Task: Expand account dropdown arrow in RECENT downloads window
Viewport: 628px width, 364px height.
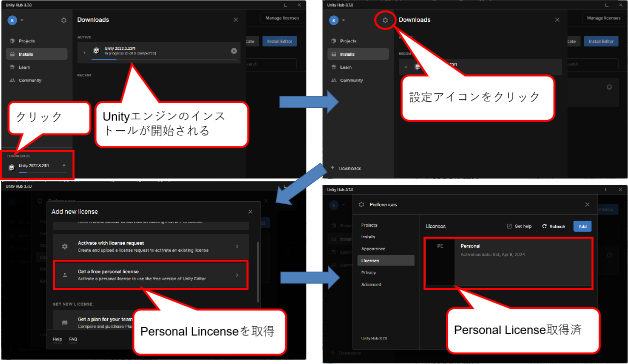Action: (x=343, y=20)
